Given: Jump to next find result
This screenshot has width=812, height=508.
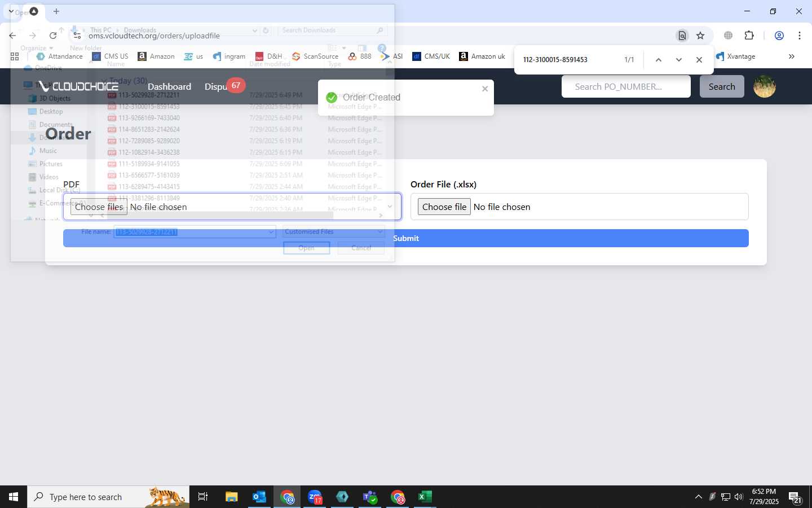Looking at the screenshot, I should pos(679,60).
